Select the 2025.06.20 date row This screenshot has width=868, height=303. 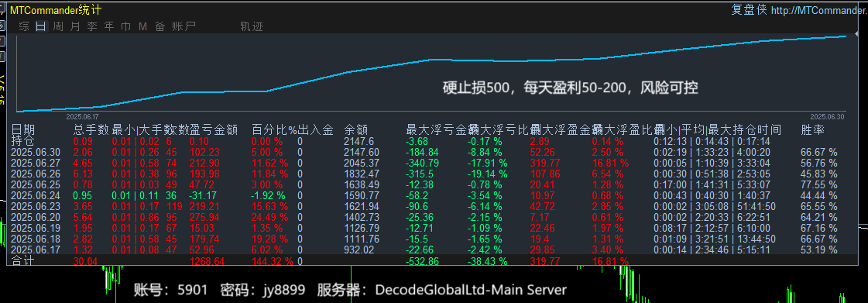pos(36,217)
